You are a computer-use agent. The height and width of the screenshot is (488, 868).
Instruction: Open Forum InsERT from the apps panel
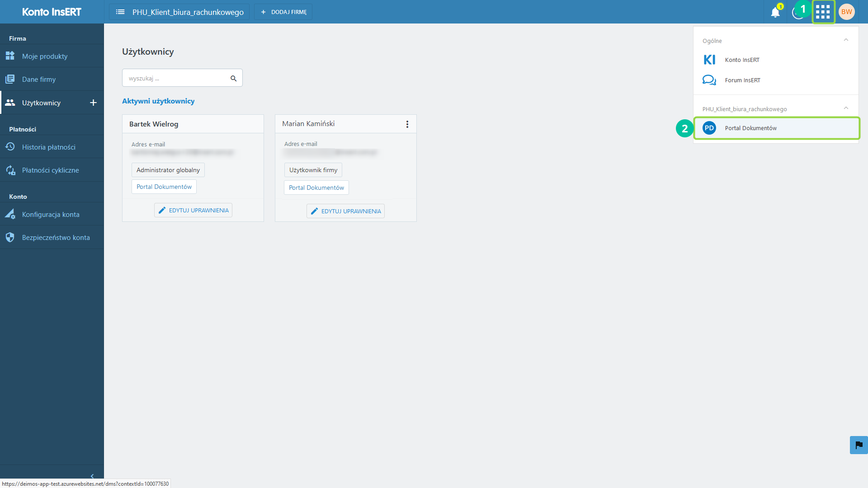[x=776, y=80]
